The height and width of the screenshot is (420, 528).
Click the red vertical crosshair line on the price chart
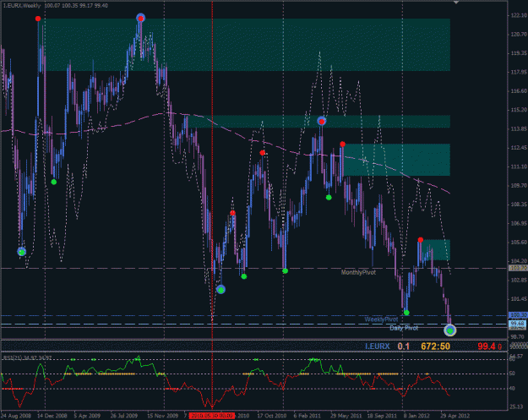[x=212, y=168]
